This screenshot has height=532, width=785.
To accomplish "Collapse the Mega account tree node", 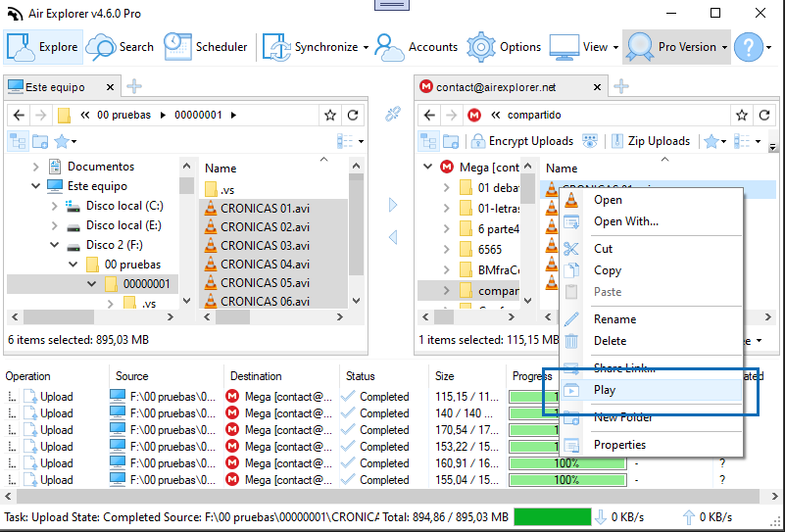I will click(428, 167).
